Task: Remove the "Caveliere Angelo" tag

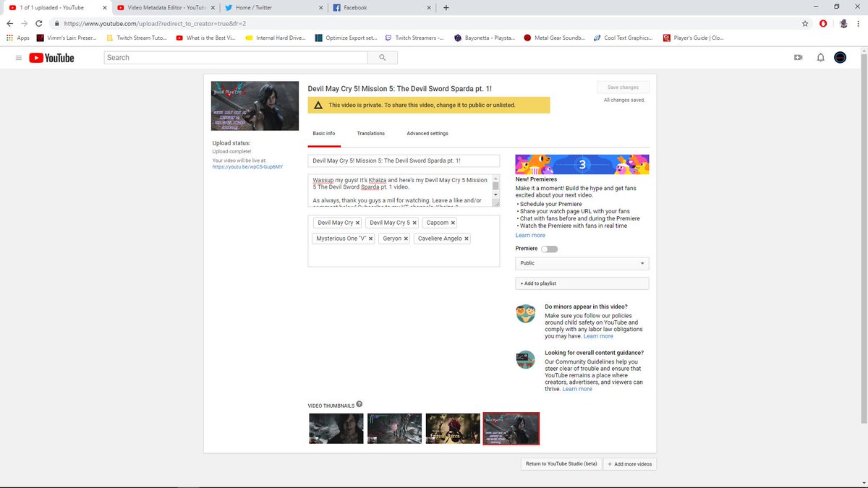Action: [x=467, y=239]
